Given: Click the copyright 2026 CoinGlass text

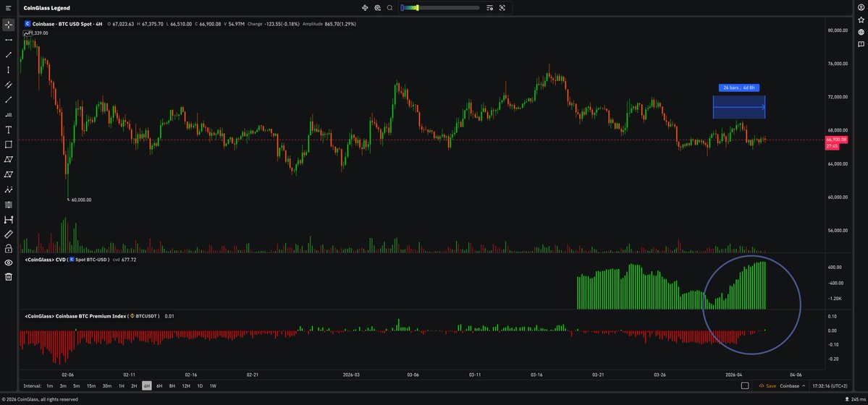Looking at the screenshot, I should (40, 399).
